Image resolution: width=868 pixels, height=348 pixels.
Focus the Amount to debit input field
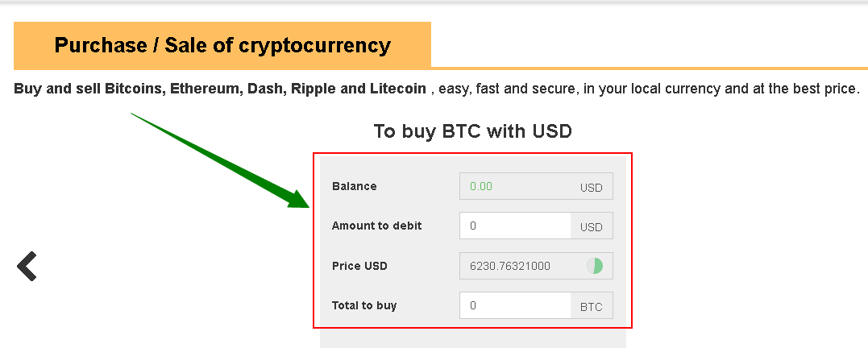(515, 226)
